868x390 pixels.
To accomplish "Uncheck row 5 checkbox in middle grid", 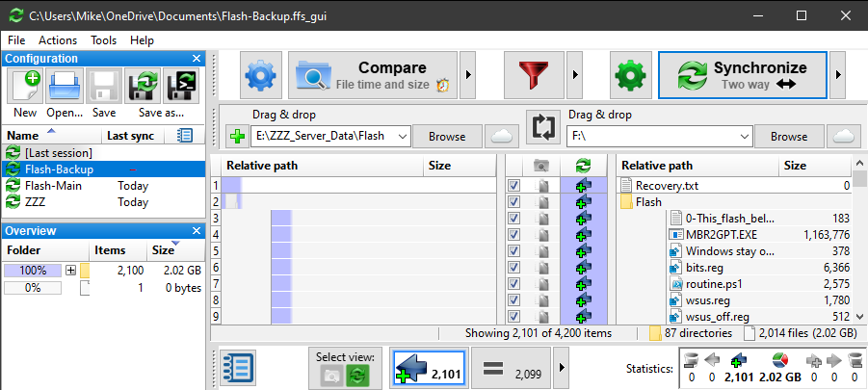I will click(513, 251).
